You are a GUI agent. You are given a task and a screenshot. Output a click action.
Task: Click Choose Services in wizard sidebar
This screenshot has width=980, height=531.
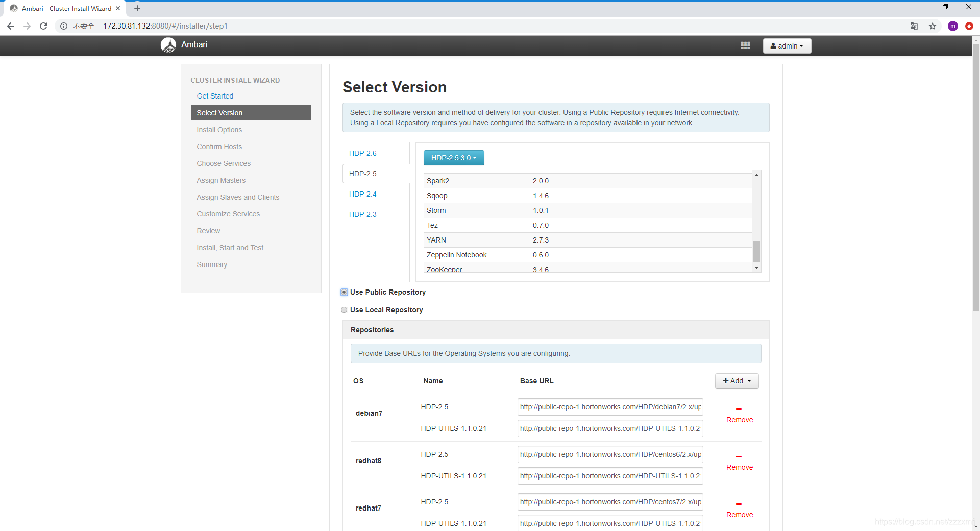click(224, 163)
